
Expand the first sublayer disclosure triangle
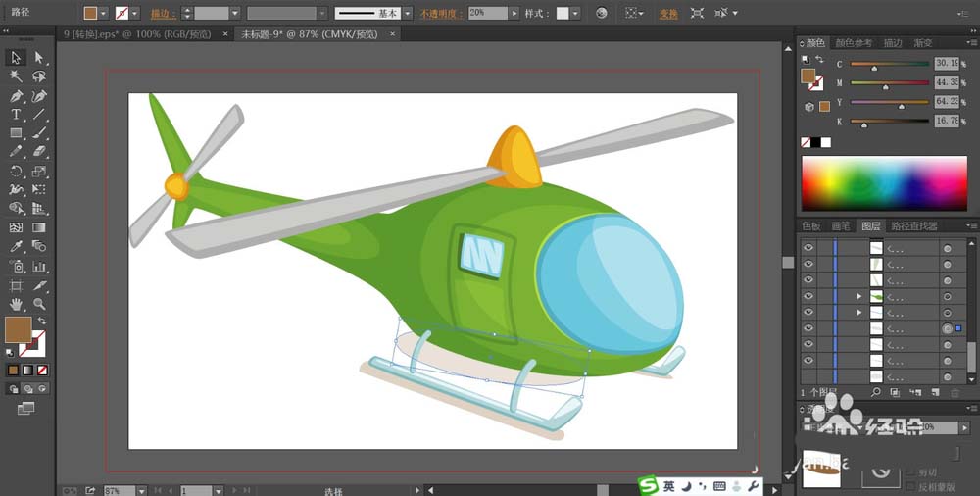click(x=859, y=296)
